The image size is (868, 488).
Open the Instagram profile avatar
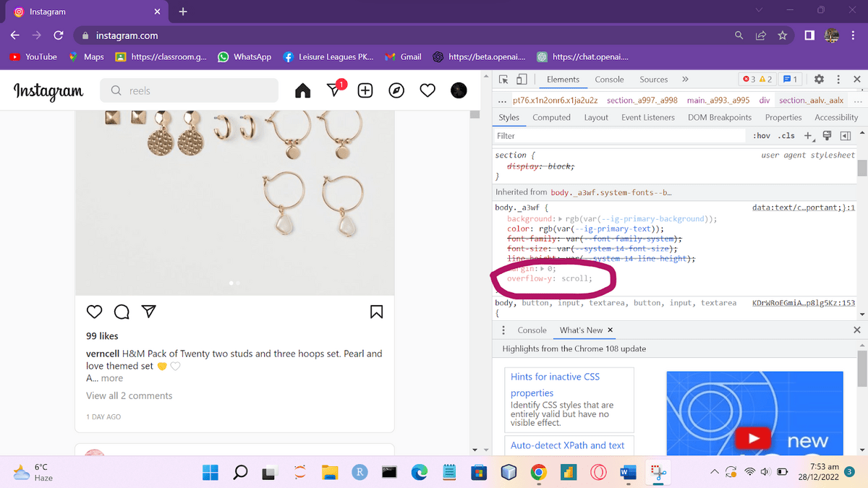(x=459, y=90)
